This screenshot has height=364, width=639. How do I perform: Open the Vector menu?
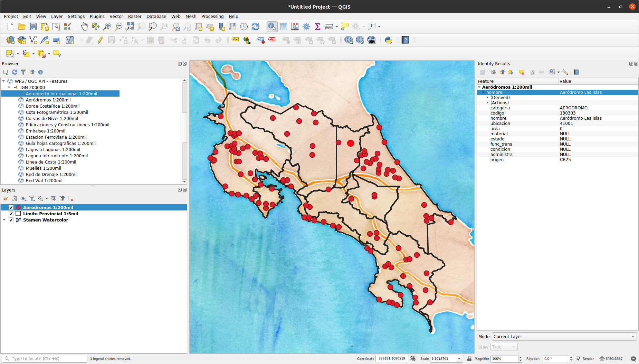pyautogui.click(x=116, y=16)
